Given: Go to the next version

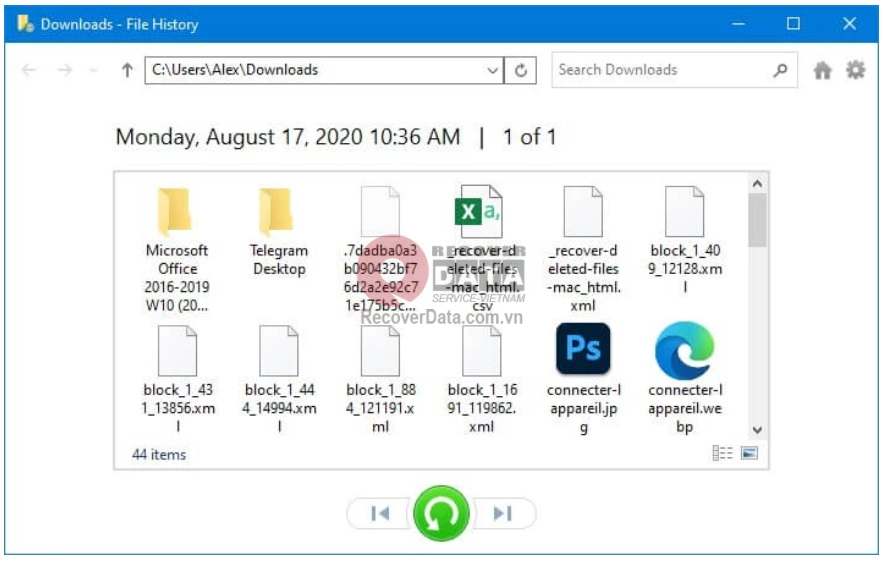Looking at the screenshot, I should [503, 514].
